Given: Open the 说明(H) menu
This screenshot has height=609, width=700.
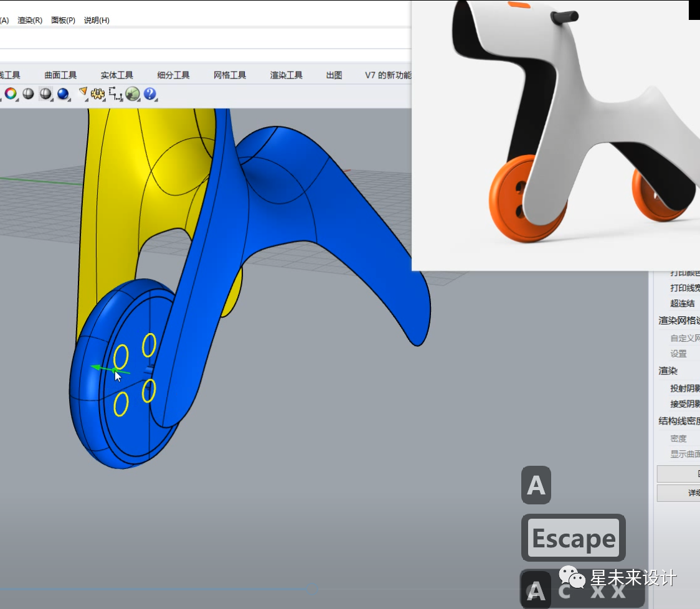Looking at the screenshot, I should coord(97,20).
